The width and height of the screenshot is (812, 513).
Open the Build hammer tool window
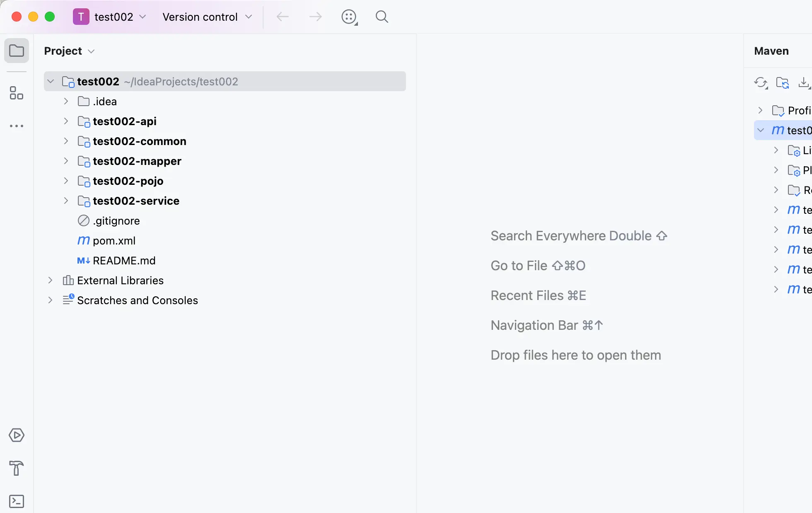[x=17, y=468]
